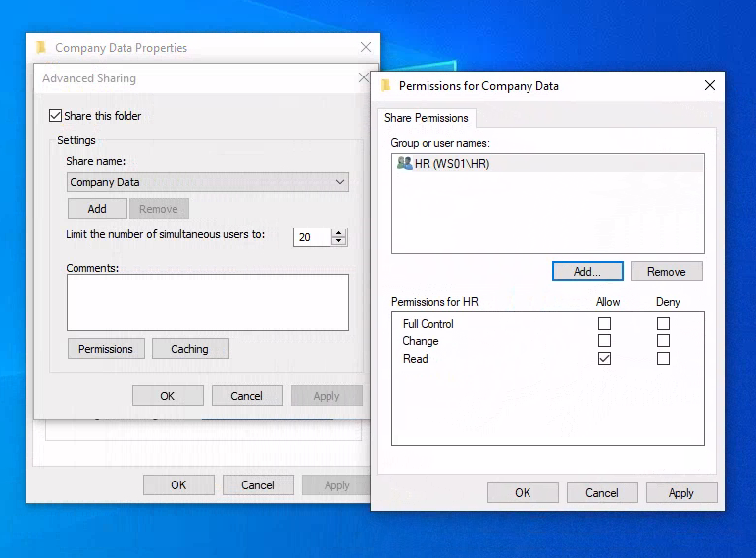Open the Share name dropdown
Viewport: 756px width, 558px height.
click(340, 182)
